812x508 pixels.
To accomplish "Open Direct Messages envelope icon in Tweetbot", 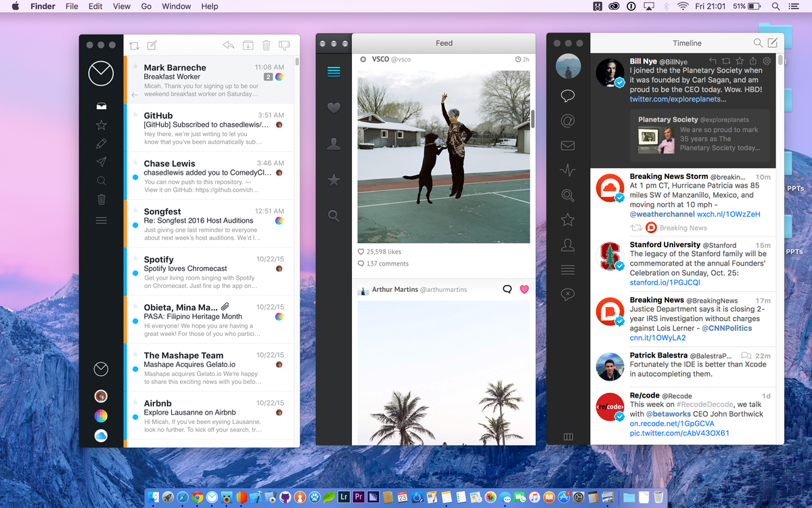I will coord(568,144).
